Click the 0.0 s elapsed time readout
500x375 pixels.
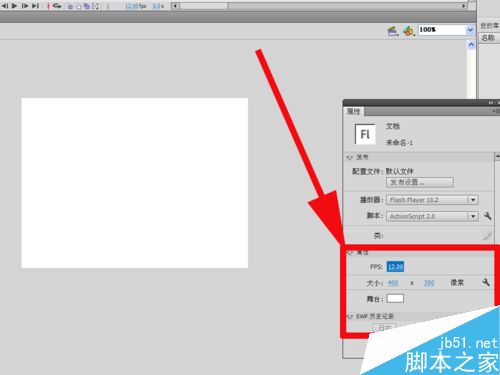pyautogui.click(x=158, y=6)
